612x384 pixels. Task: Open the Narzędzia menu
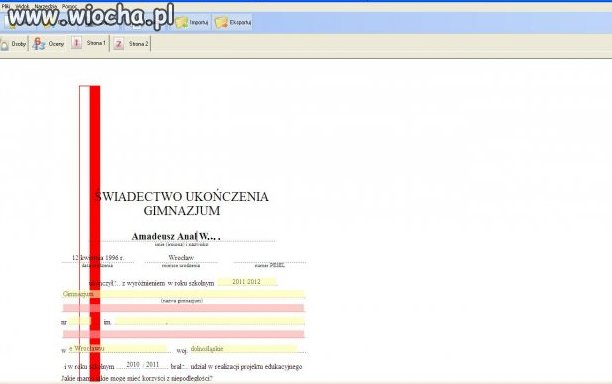45,7
